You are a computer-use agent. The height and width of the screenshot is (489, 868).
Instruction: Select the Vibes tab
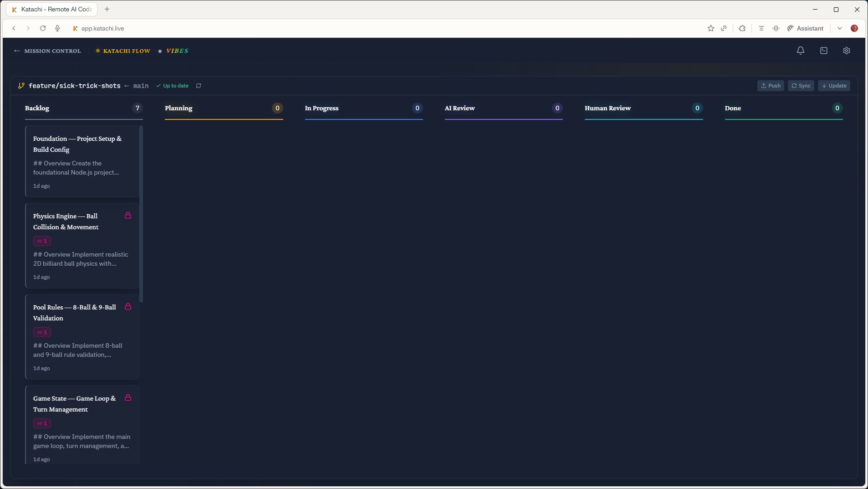(x=177, y=51)
